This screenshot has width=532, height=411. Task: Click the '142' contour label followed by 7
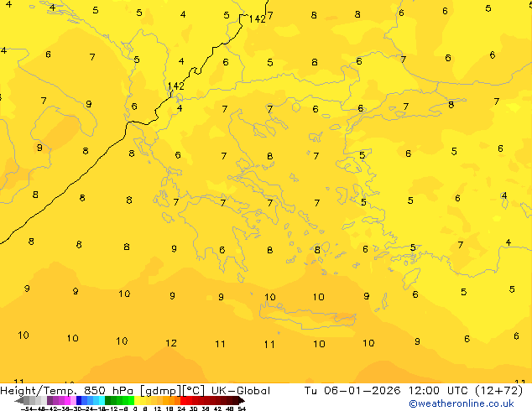[257, 18]
